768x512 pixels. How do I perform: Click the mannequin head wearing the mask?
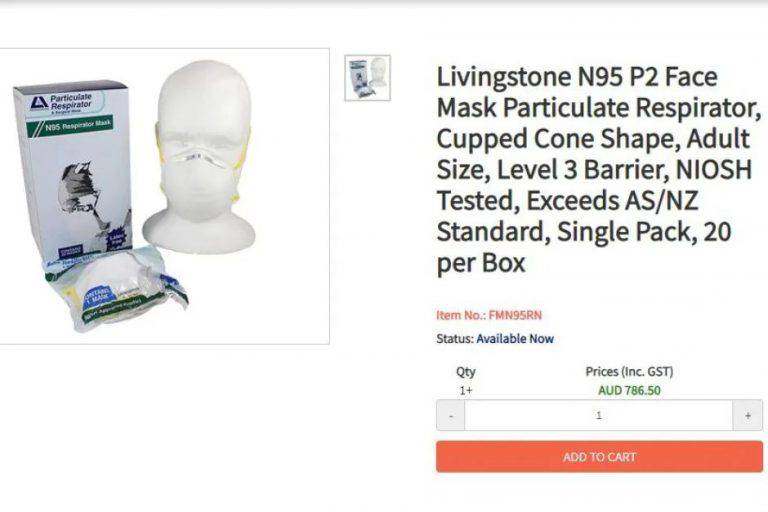202,157
